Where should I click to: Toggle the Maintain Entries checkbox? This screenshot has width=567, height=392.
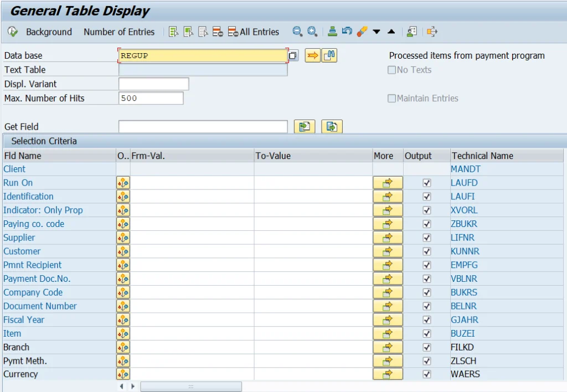(391, 99)
